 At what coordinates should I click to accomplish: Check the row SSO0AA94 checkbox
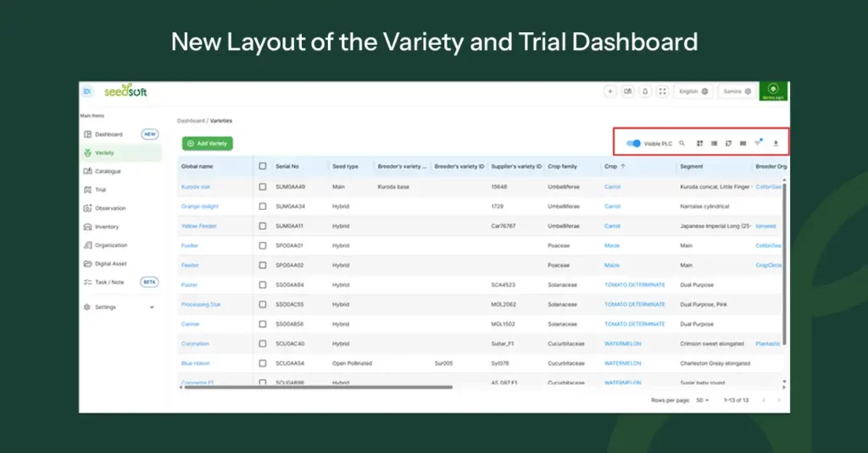click(263, 285)
